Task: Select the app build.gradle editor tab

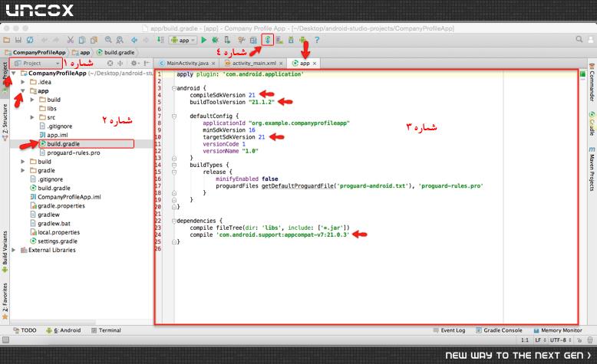Action: [x=305, y=63]
